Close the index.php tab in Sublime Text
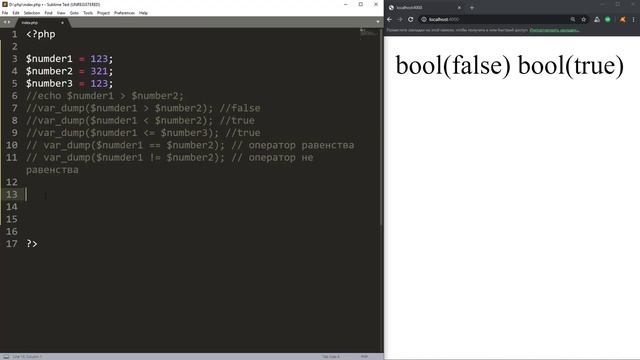Screen dimensions: 640x360 coord(62,23)
